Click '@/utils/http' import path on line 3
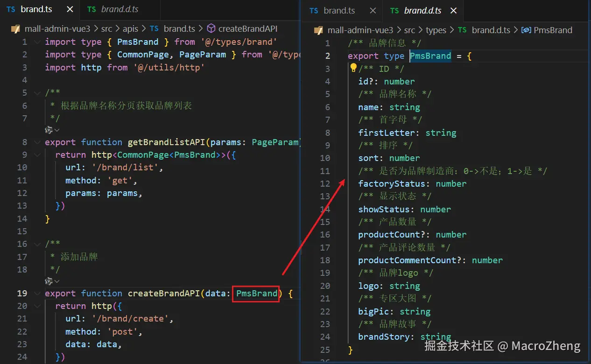The height and width of the screenshot is (364, 591). point(169,67)
